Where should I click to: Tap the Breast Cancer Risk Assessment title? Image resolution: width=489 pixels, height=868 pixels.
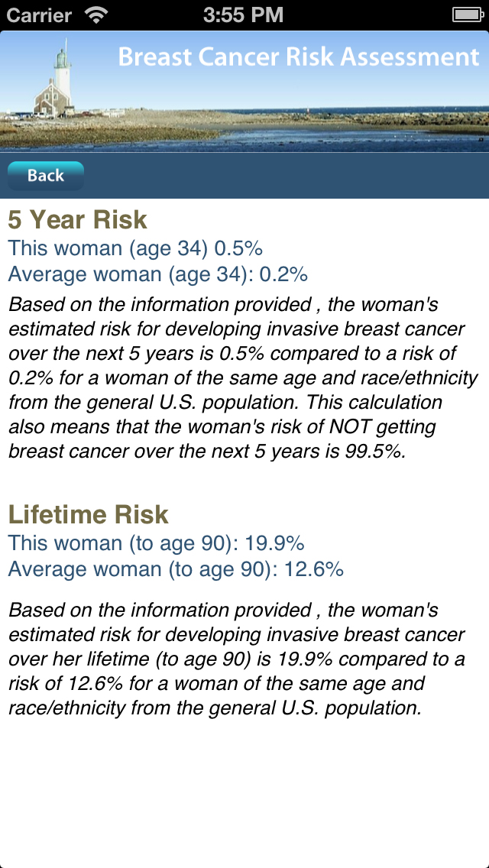click(x=299, y=57)
